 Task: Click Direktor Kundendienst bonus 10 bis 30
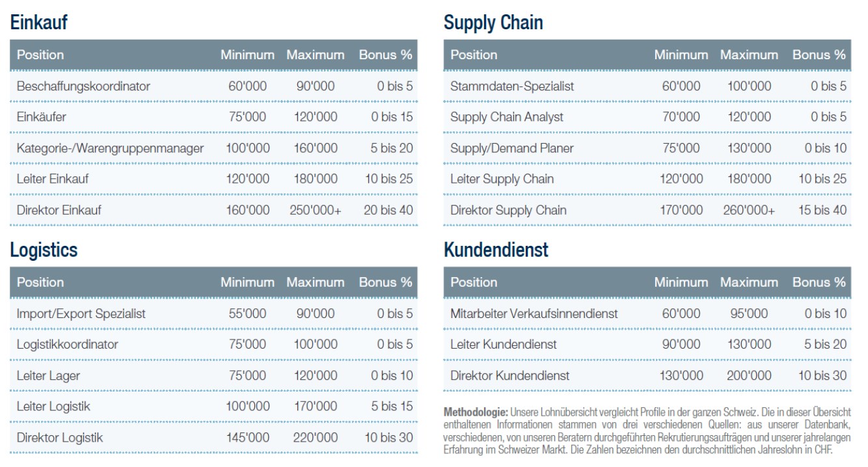[822, 375]
